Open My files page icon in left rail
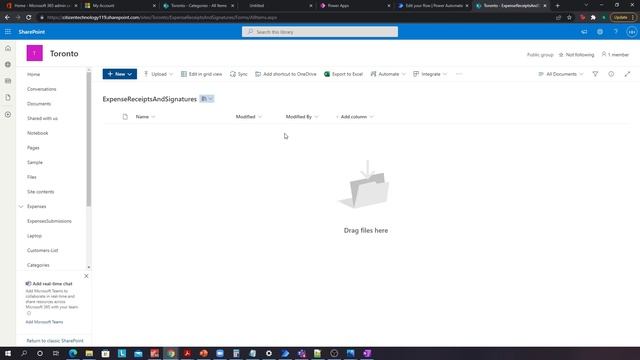The width and height of the screenshot is (640, 360). click(x=8, y=98)
